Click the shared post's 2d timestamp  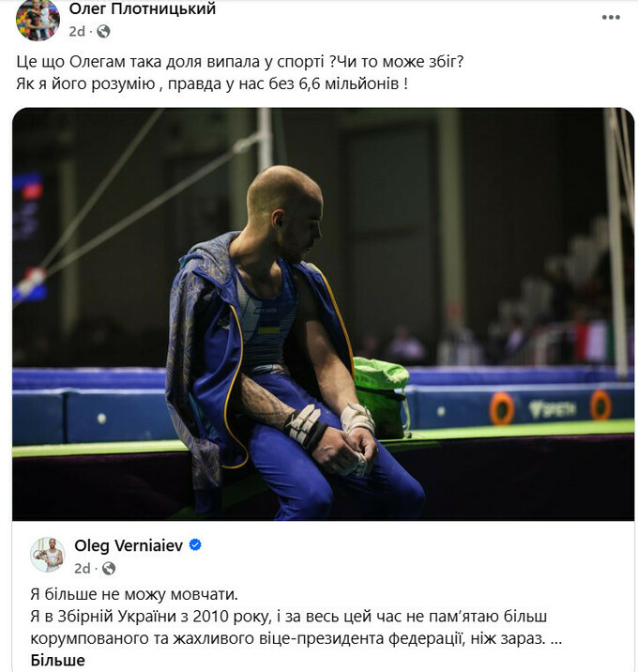point(83,568)
